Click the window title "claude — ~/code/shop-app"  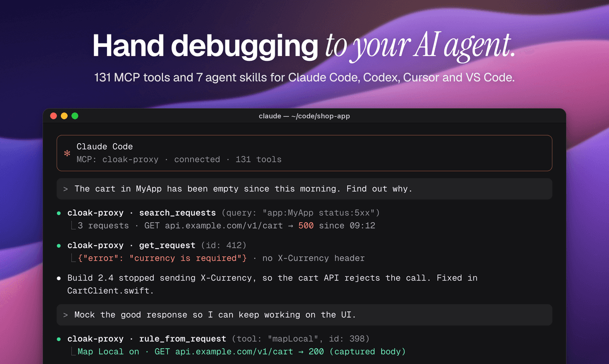(304, 116)
